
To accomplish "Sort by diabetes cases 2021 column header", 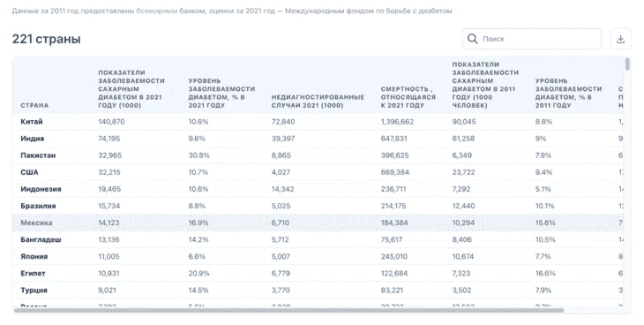I will (131, 89).
